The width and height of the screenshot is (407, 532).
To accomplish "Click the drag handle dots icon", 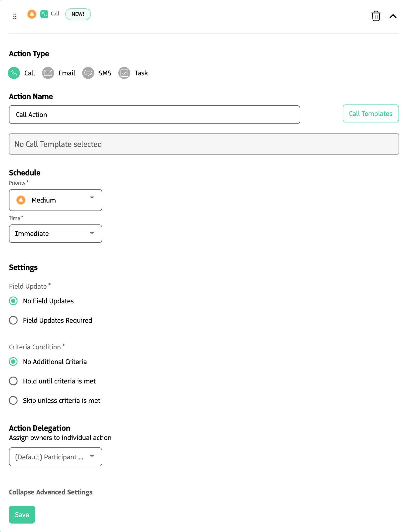I will click(x=15, y=16).
